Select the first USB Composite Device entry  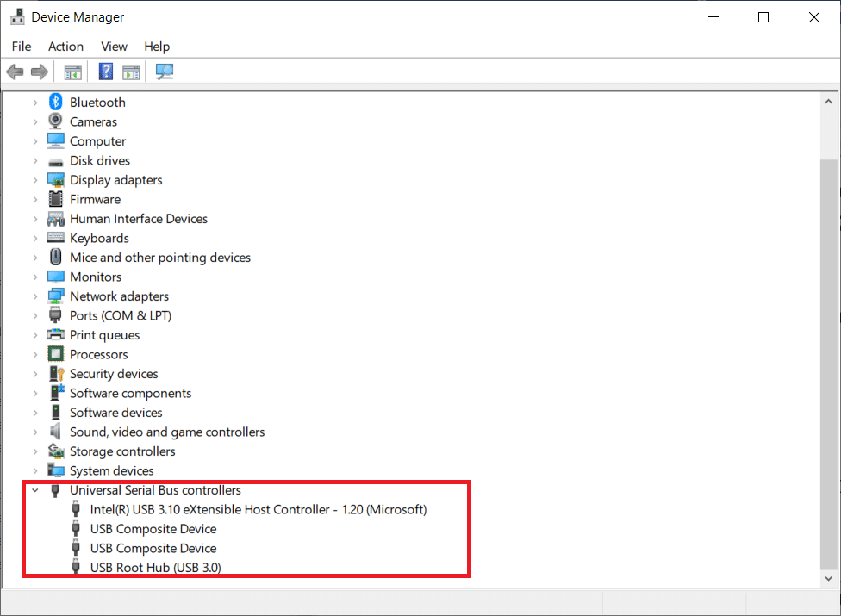[153, 529]
